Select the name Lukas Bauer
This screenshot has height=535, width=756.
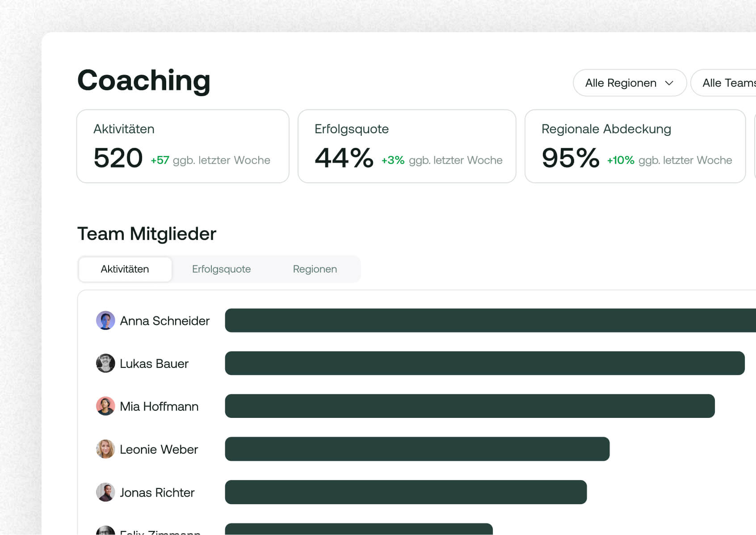[154, 364]
